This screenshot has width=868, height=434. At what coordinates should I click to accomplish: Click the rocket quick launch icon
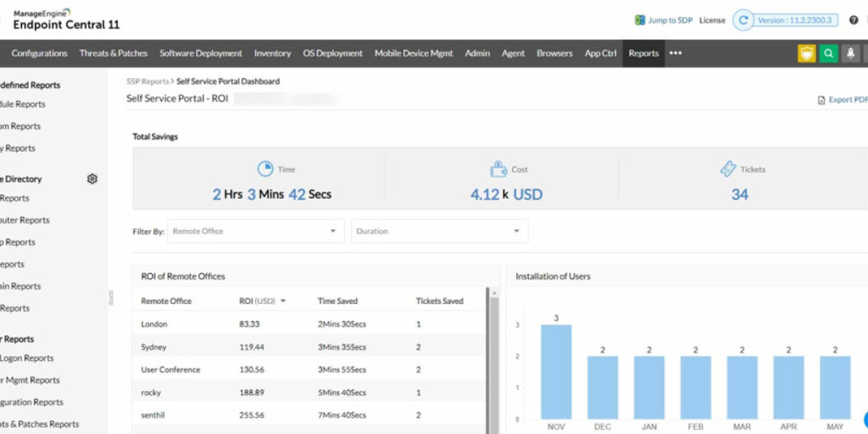851,54
